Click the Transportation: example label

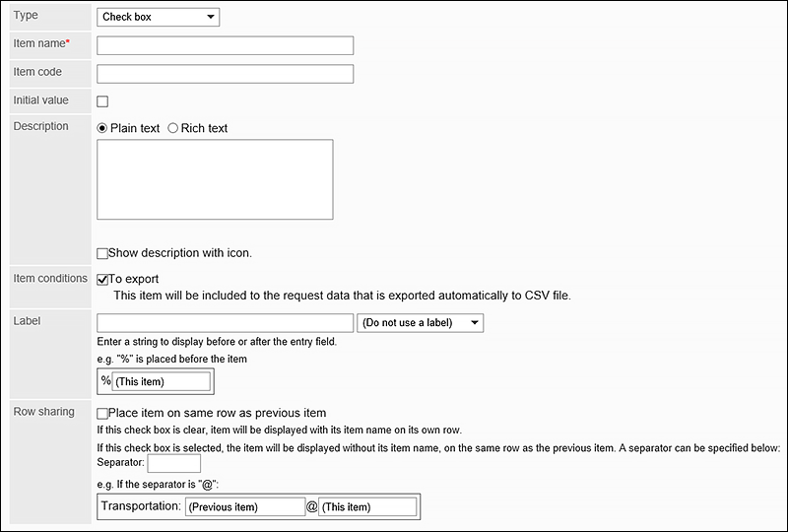click(141, 505)
